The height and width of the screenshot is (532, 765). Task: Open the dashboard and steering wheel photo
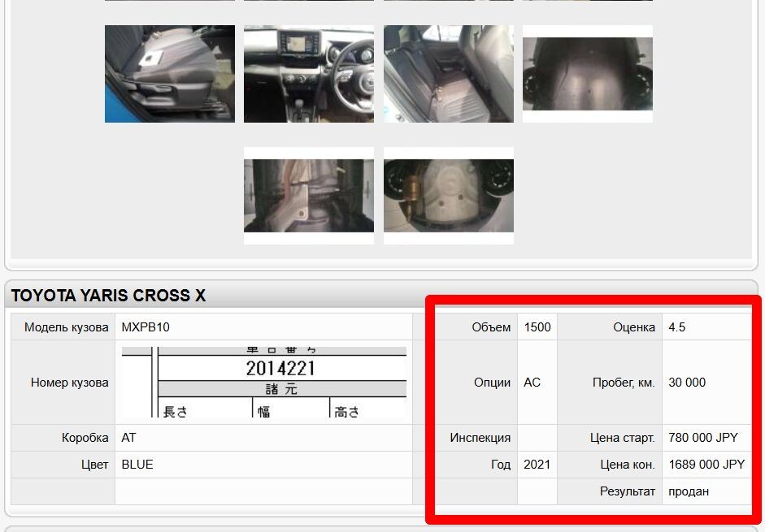309,74
